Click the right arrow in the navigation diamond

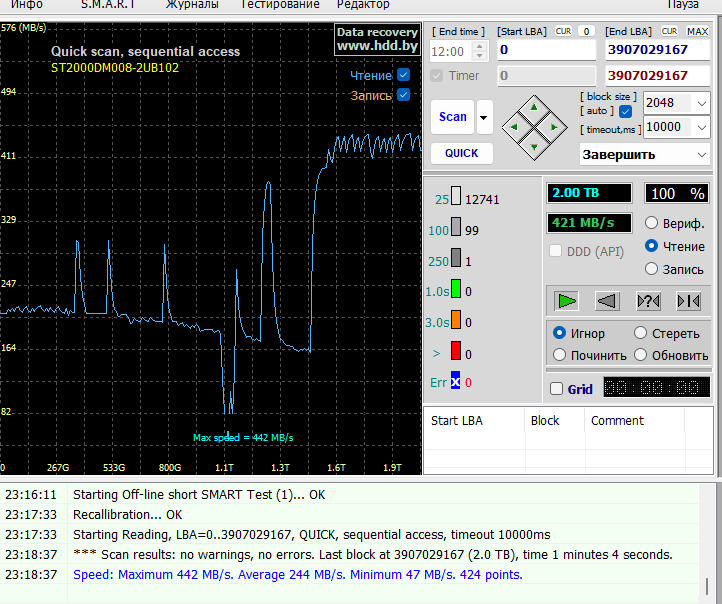tap(554, 127)
